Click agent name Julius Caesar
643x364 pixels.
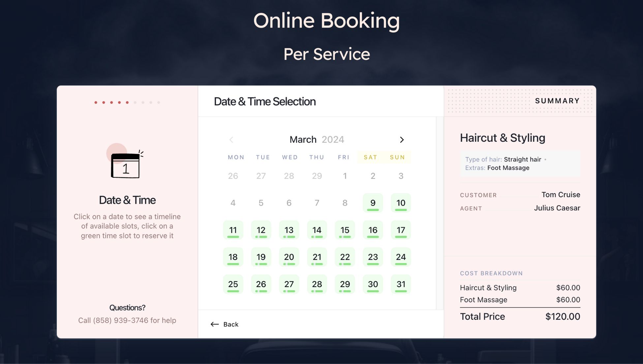pos(557,208)
